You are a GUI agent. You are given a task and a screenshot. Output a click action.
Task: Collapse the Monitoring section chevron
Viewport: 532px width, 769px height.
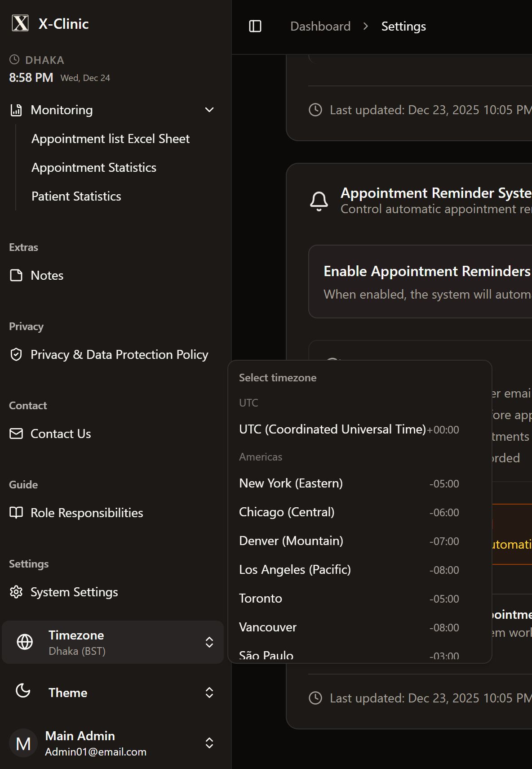pos(209,110)
